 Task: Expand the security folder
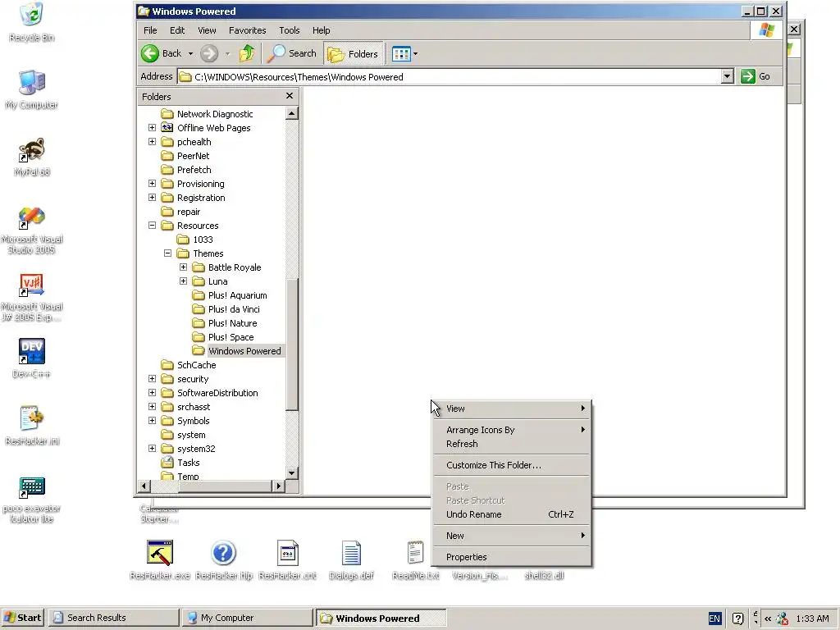[152, 378]
